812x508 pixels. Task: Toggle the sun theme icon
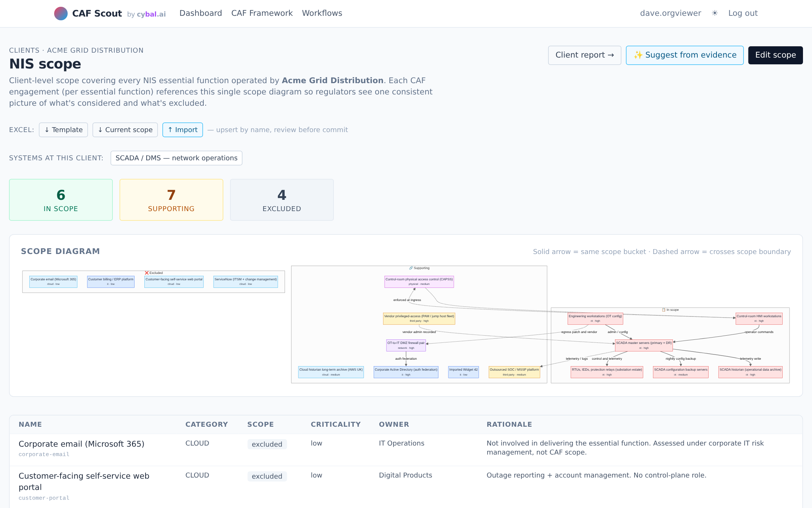point(715,13)
